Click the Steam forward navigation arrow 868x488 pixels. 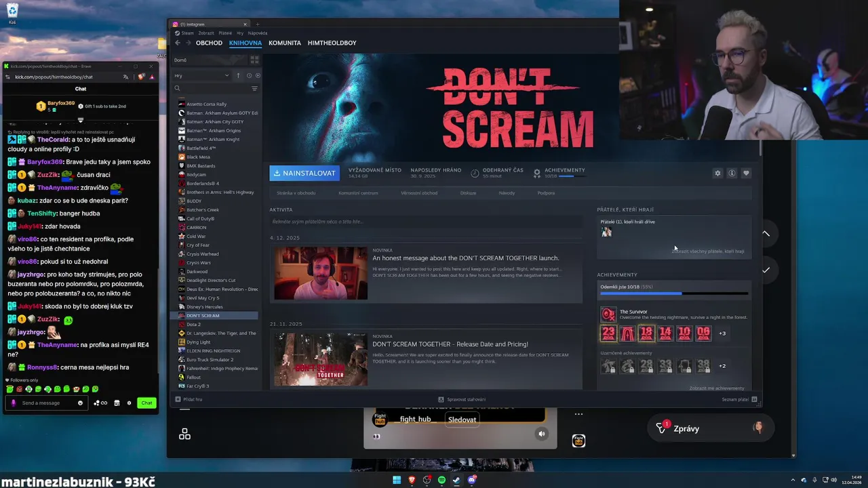(188, 43)
